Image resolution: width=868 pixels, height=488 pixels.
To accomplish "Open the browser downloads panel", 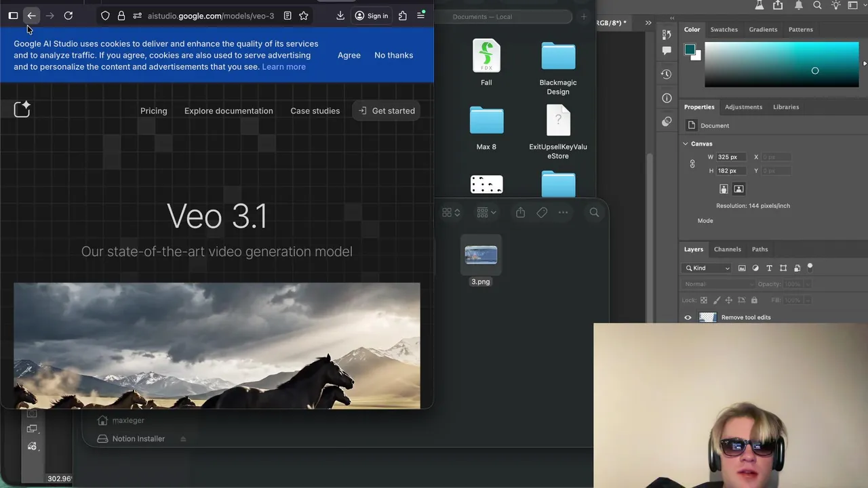I will (340, 16).
